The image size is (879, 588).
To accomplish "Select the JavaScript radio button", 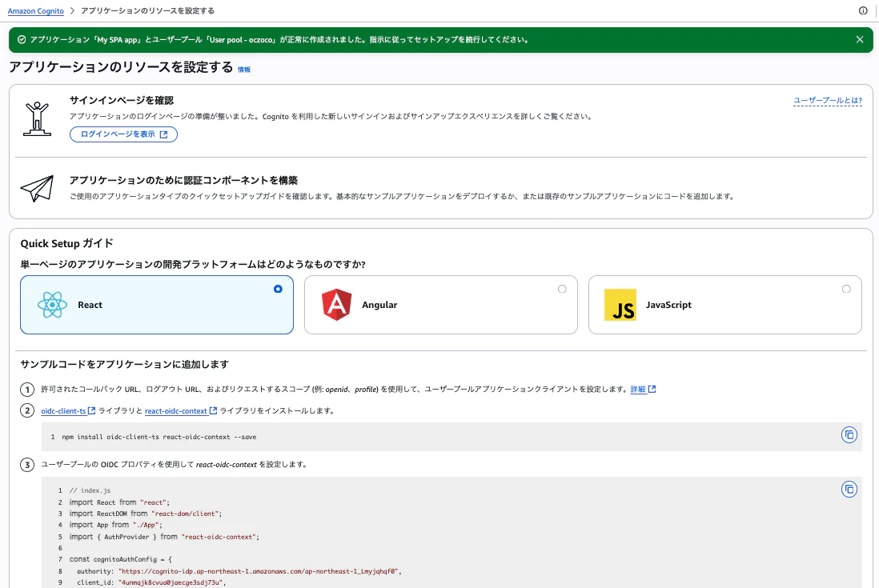I will (x=846, y=289).
